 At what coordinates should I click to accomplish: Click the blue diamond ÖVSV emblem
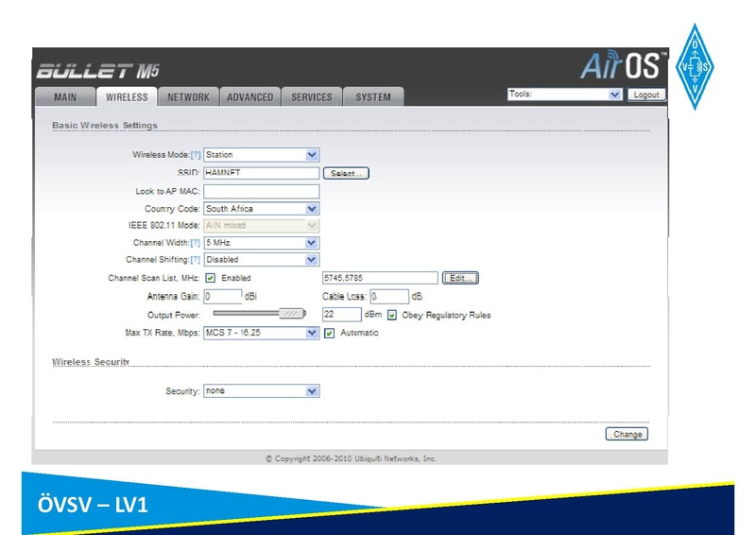click(x=695, y=67)
